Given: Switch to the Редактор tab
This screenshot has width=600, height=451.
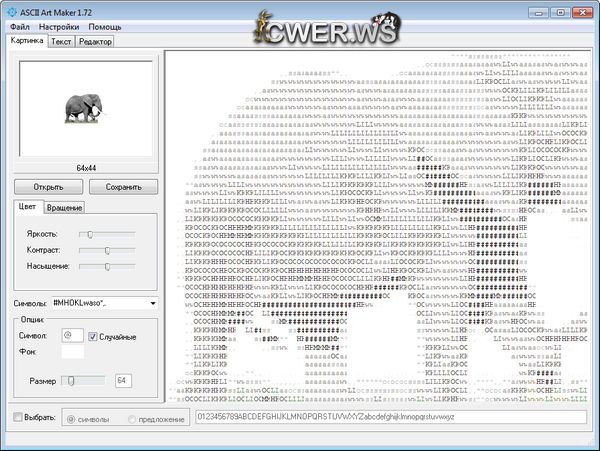Looking at the screenshot, I should click(x=95, y=41).
